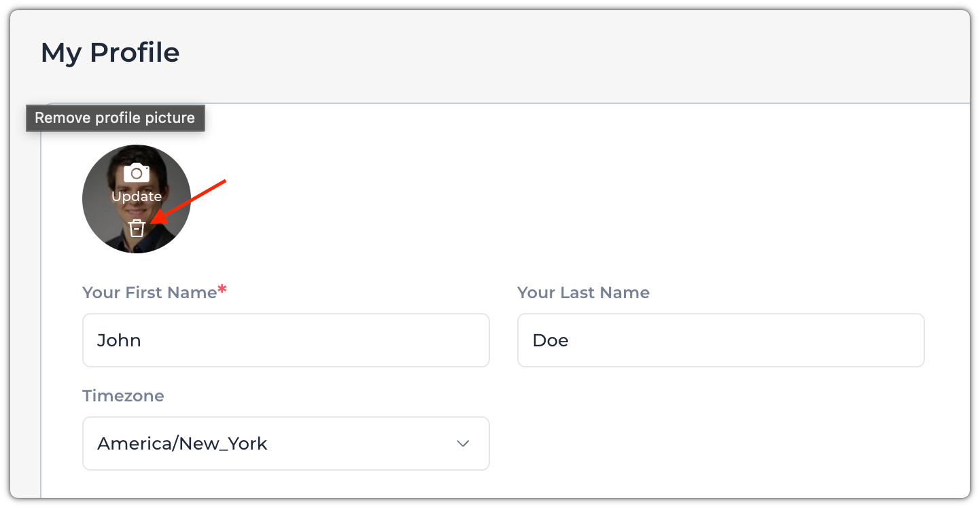
Task: Click the Remove profile picture tooltip
Action: coord(115,118)
